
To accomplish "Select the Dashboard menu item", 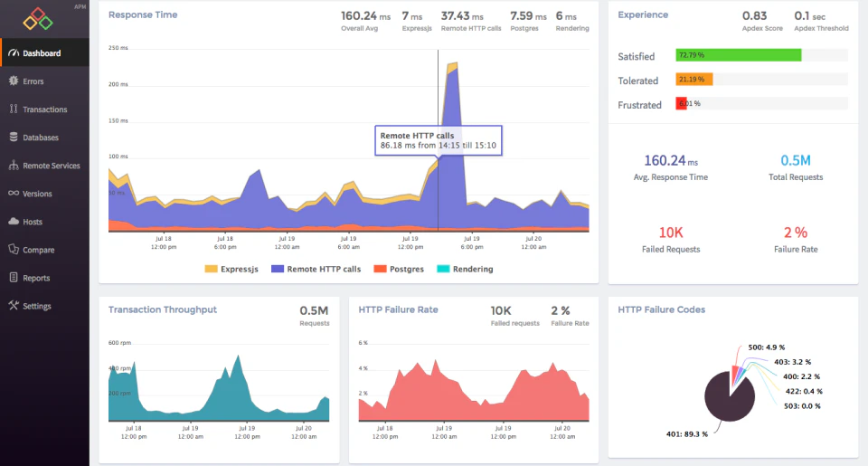I will coord(43,53).
